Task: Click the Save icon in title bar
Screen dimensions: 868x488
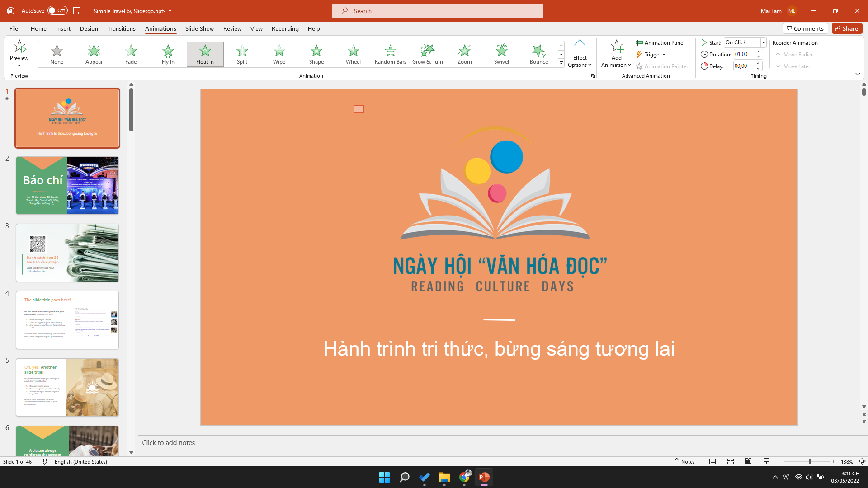Action: tap(77, 11)
